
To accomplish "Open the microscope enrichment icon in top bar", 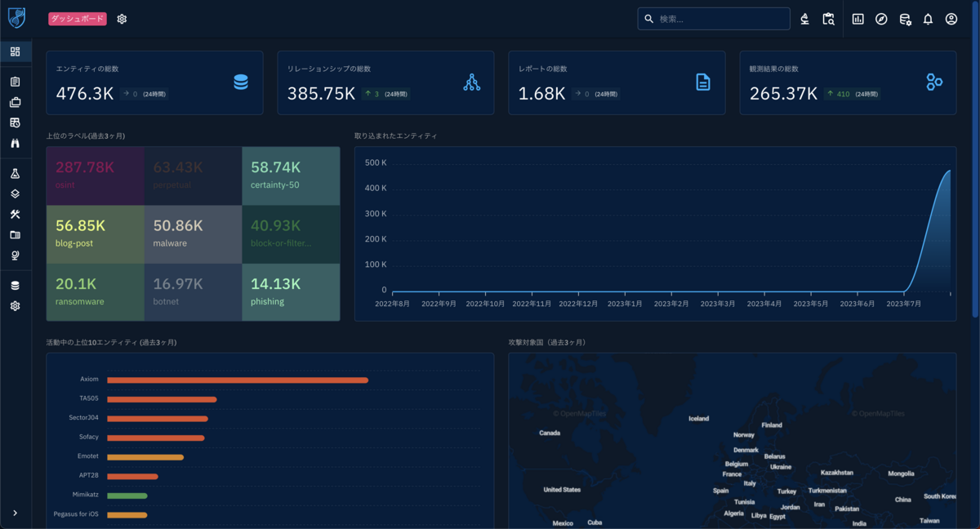I will pos(805,19).
